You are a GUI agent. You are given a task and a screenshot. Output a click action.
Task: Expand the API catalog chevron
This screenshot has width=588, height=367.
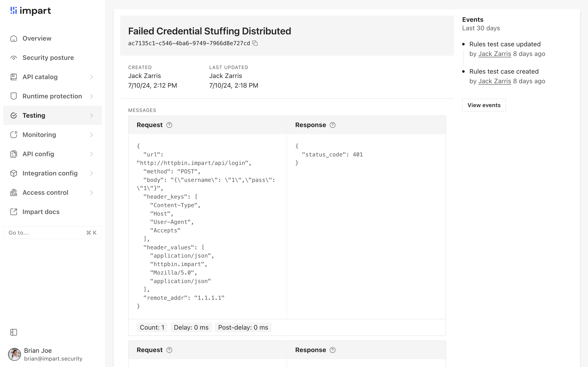pyautogui.click(x=91, y=77)
